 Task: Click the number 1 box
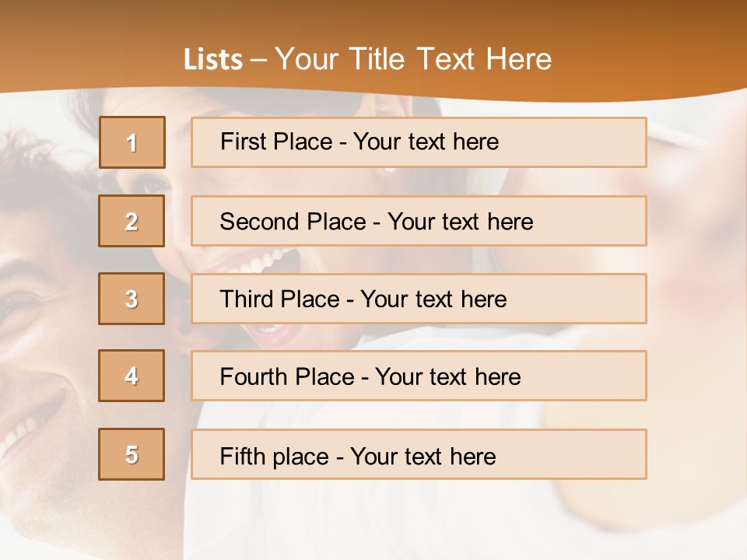pos(132,142)
